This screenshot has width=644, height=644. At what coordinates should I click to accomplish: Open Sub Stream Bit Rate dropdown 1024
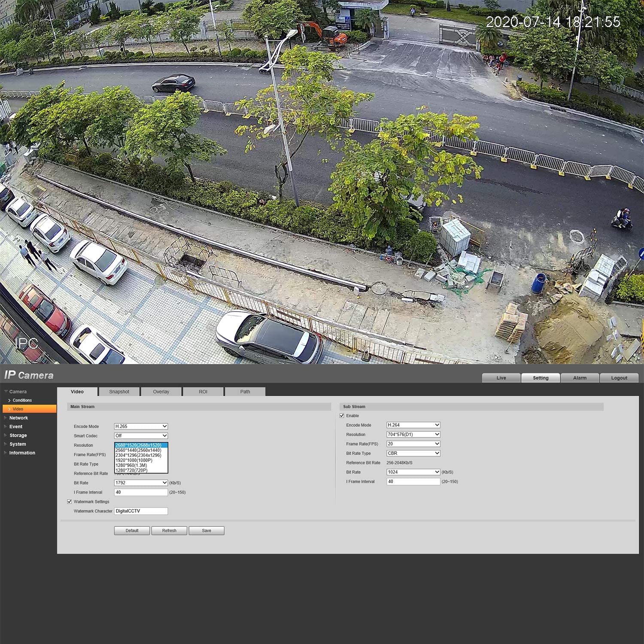click(x=413, y=472)
